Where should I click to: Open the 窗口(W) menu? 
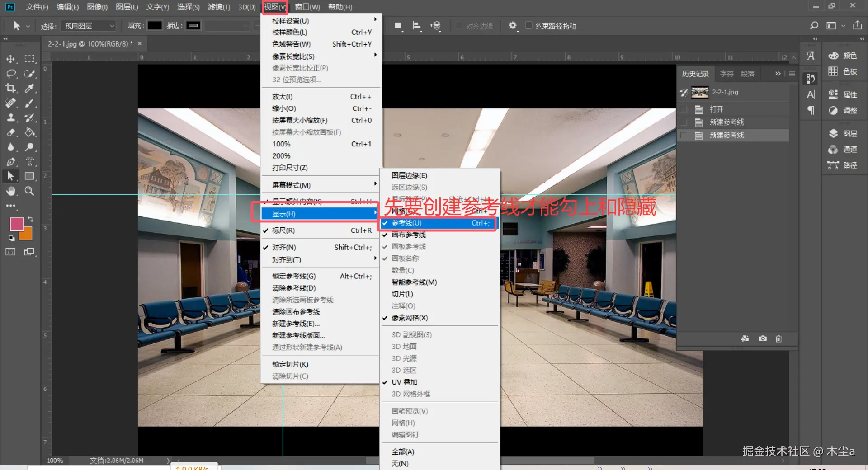[x=307, y=7]
